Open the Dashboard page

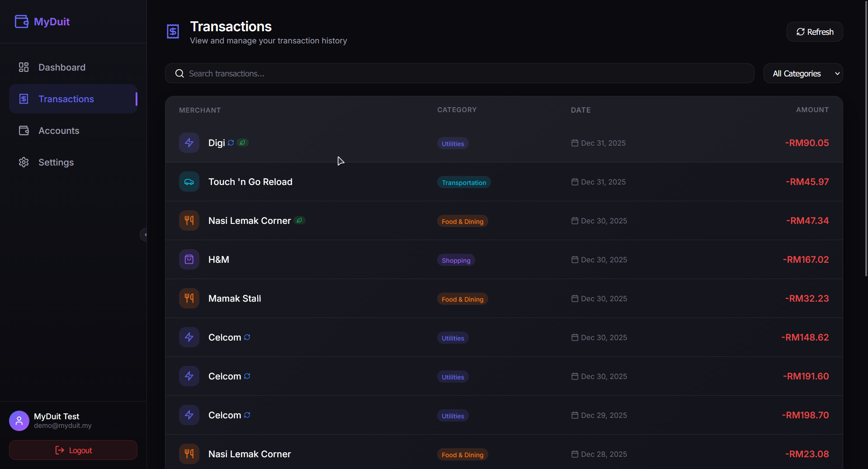pos(62,67)
